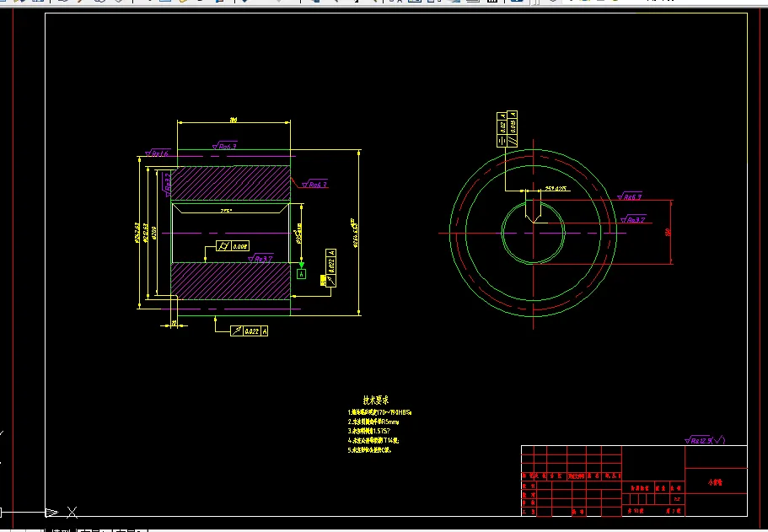768x532 pixels.
Task: Click the chamfer dimension text inside the bore
Action: tap(226, 211)
